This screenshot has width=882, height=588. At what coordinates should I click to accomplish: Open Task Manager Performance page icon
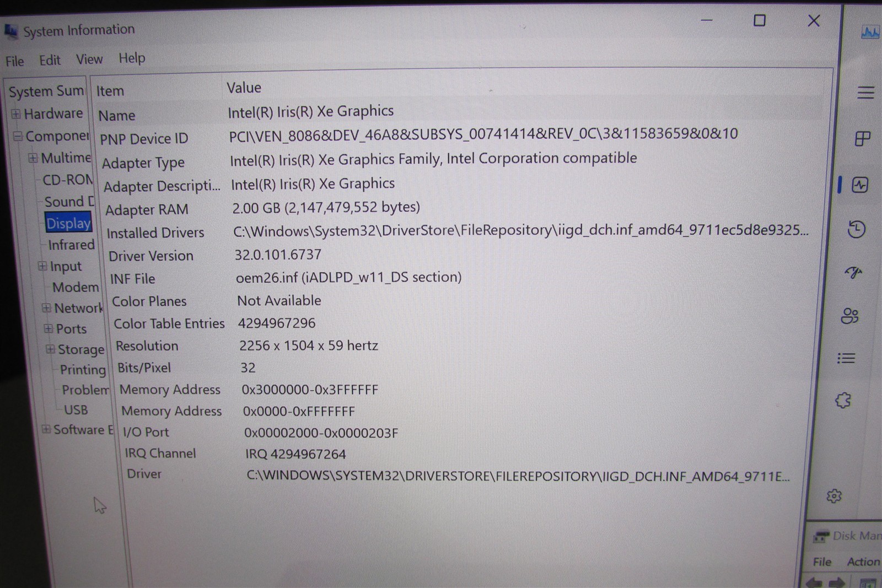point(860,185)
